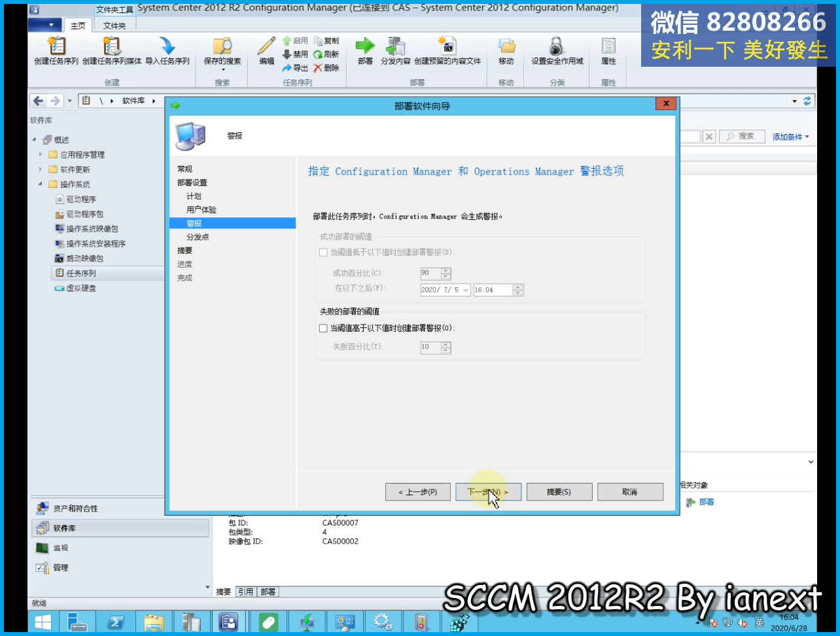
Task: Click the 下一步(N) button
Action: point(488,492)
